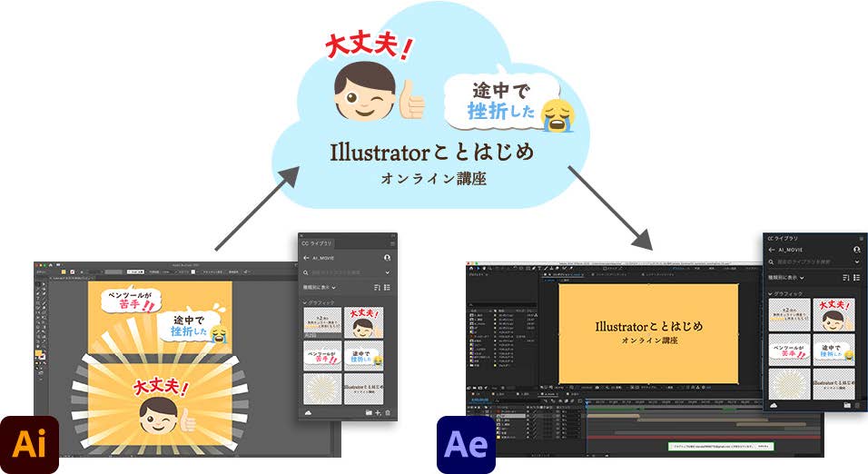The image size is (868, 474).
Task: Select 途中で挫折した thumbnail in Illustrator library
Action: pos(363,356)
